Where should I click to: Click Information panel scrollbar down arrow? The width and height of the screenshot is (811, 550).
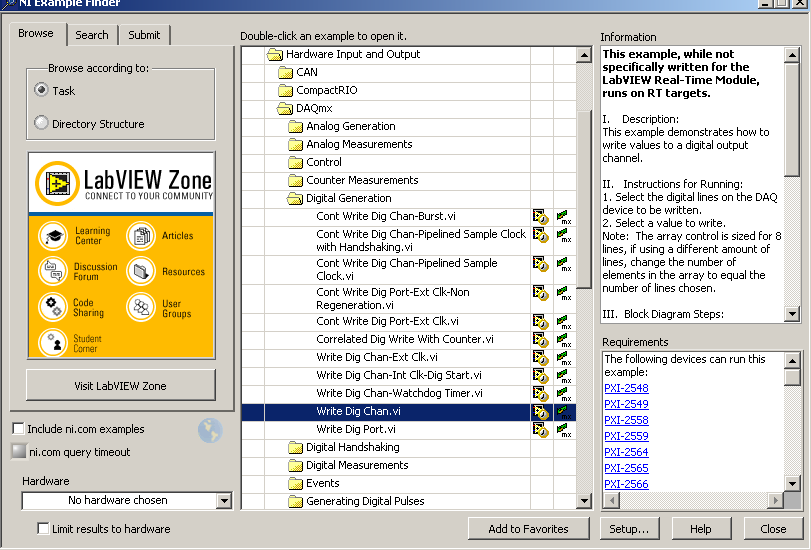[x=792, y=314]
